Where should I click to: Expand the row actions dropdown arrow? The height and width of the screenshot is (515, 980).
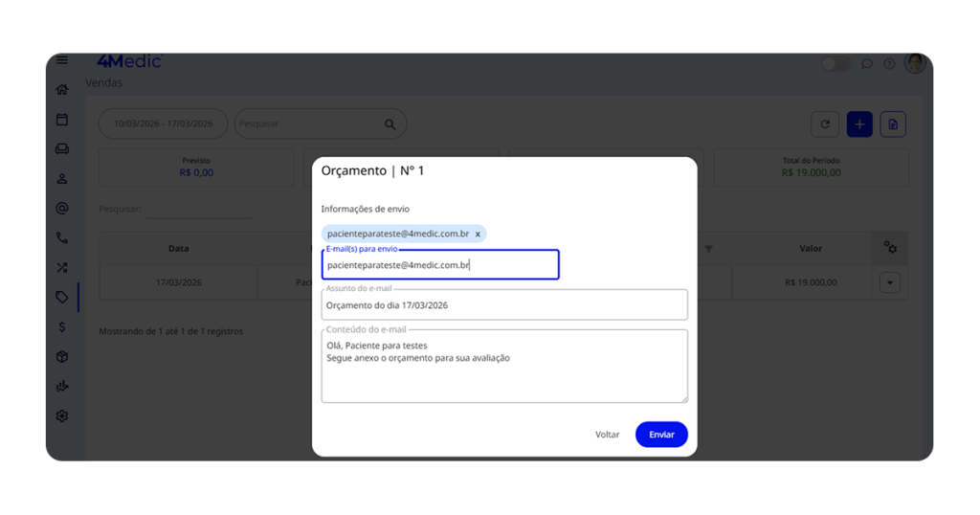click(890, 283)
